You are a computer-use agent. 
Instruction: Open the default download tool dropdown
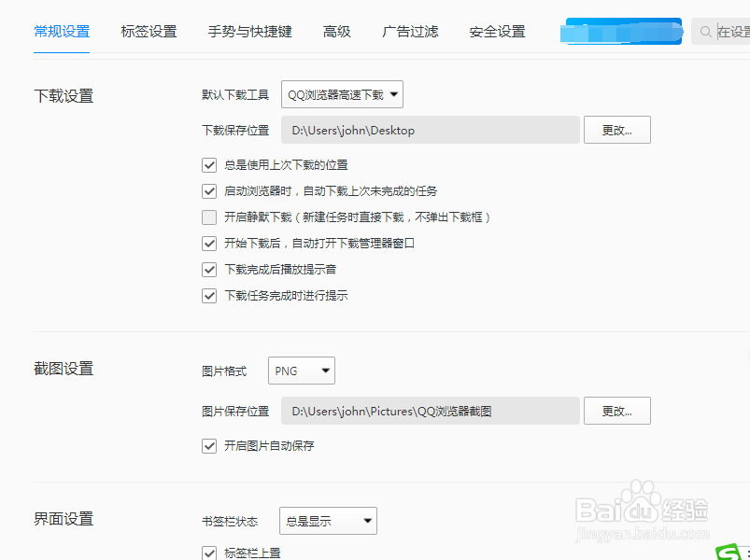[342, 94]
